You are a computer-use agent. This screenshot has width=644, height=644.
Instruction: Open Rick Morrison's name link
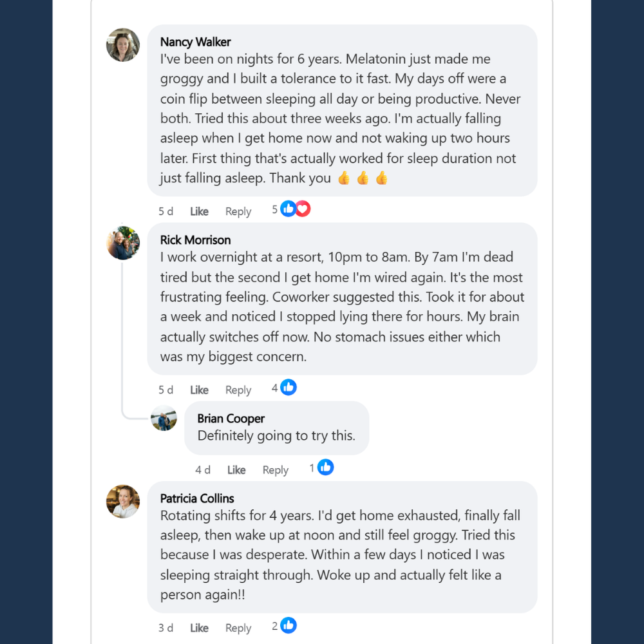coord(195,240)
